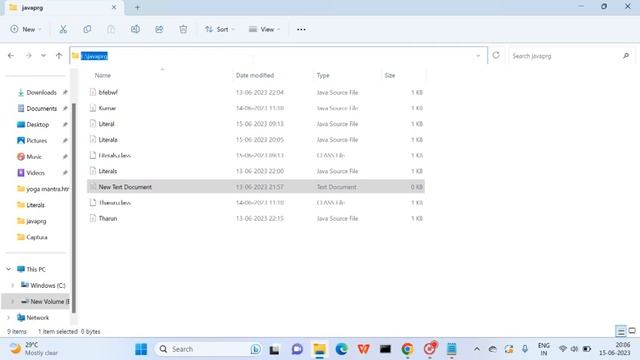Go forward with the right arrow
640x360 pixels.
point(28,56)
